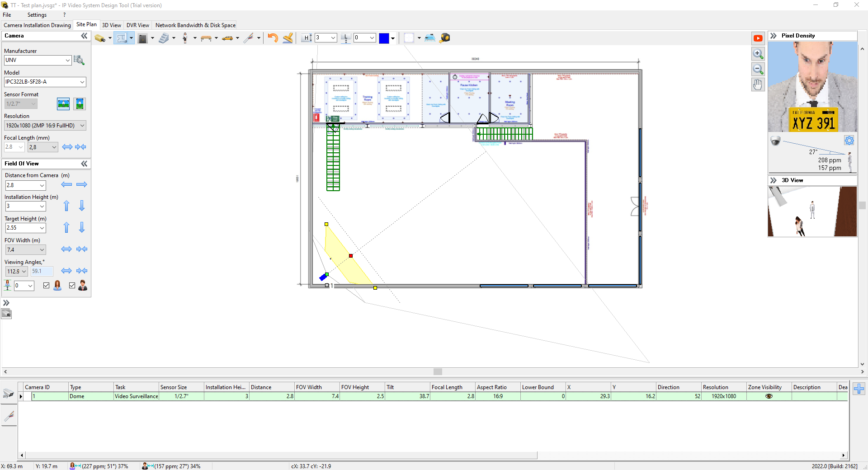This screenshot has height=470, width=868.
Task: Toggle the female face test checkbox
Action: pos(46,286)
